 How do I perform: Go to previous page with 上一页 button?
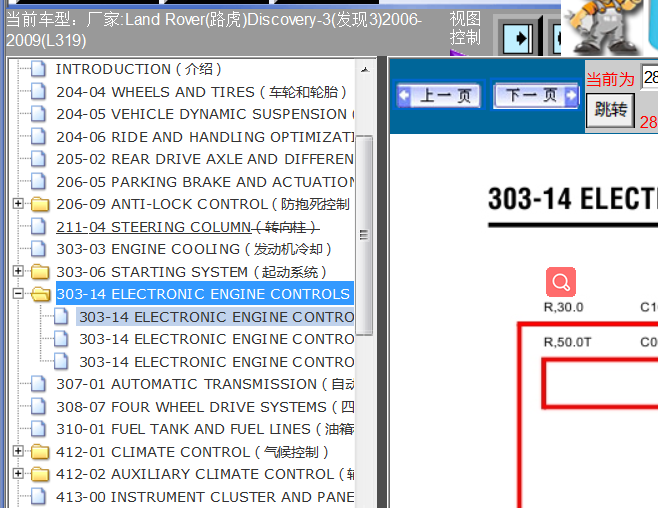tap(439, 96)
